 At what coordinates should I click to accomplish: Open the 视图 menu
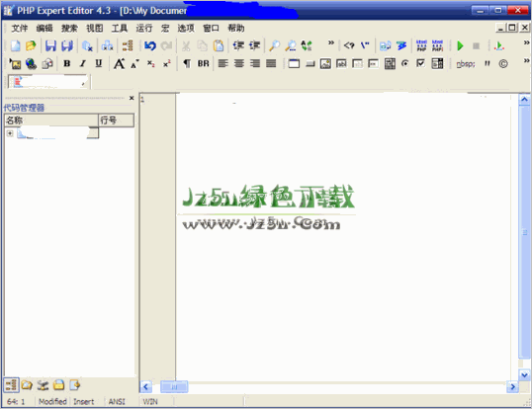pyautogui.click(x=94, y=28)
